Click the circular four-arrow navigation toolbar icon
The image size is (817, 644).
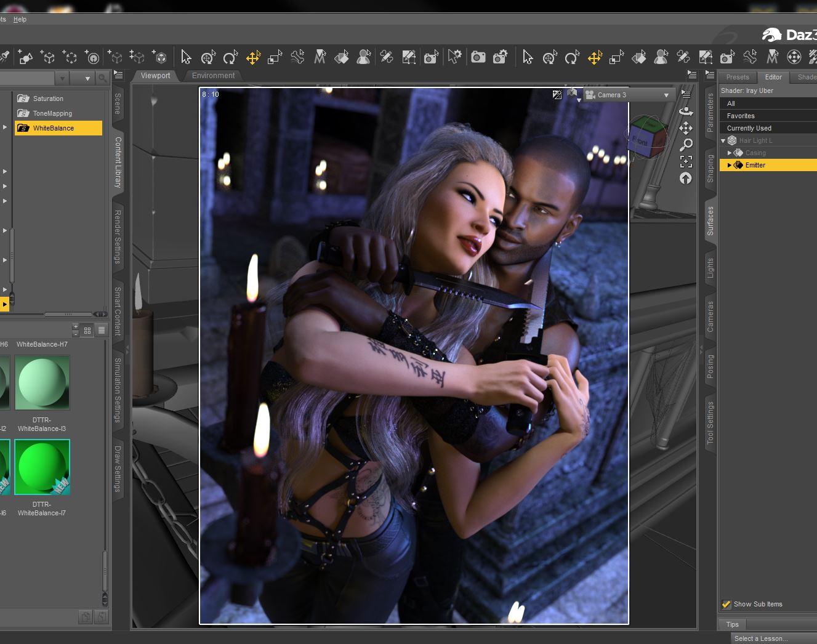(x=794, y=57)
